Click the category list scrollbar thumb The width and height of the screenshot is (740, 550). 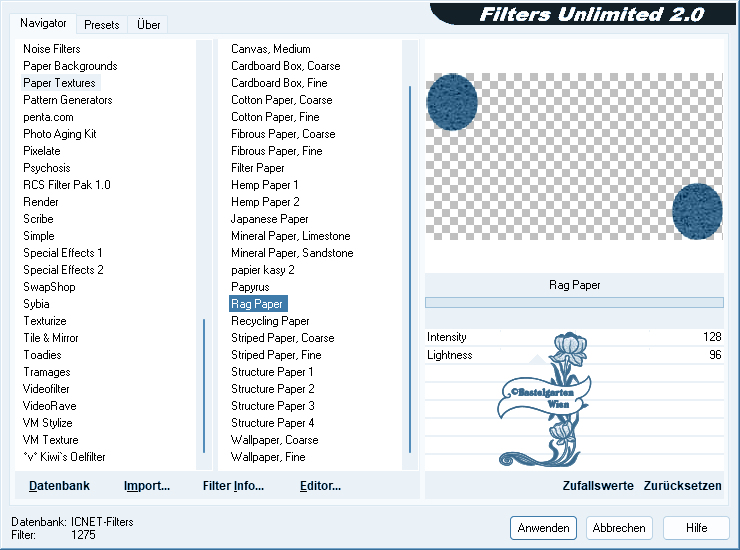204,386
